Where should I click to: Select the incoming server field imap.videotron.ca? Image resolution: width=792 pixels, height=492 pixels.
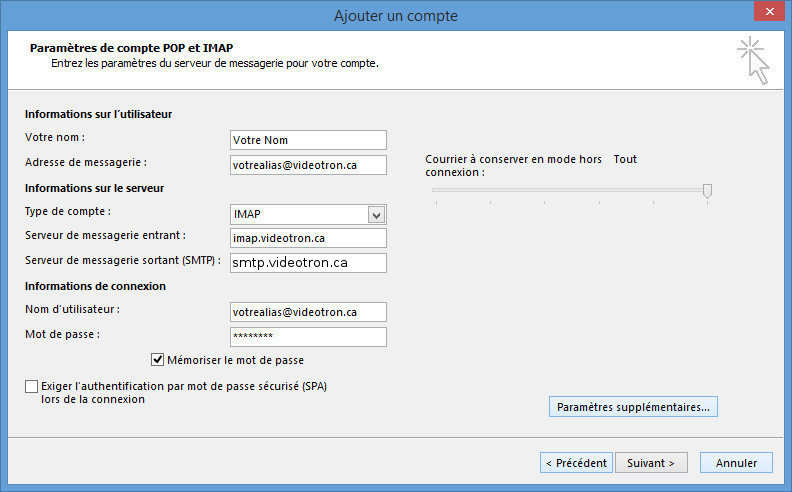tap(308, 238)
